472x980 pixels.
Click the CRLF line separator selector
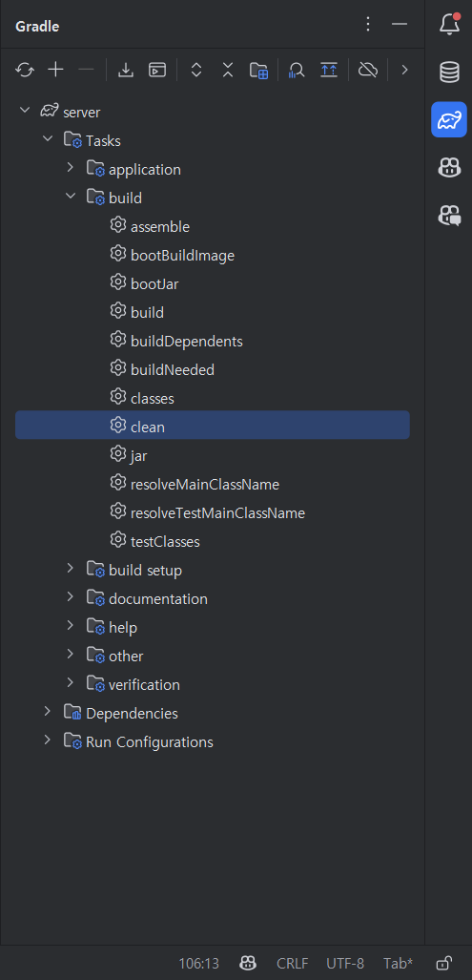pos(293,963)
